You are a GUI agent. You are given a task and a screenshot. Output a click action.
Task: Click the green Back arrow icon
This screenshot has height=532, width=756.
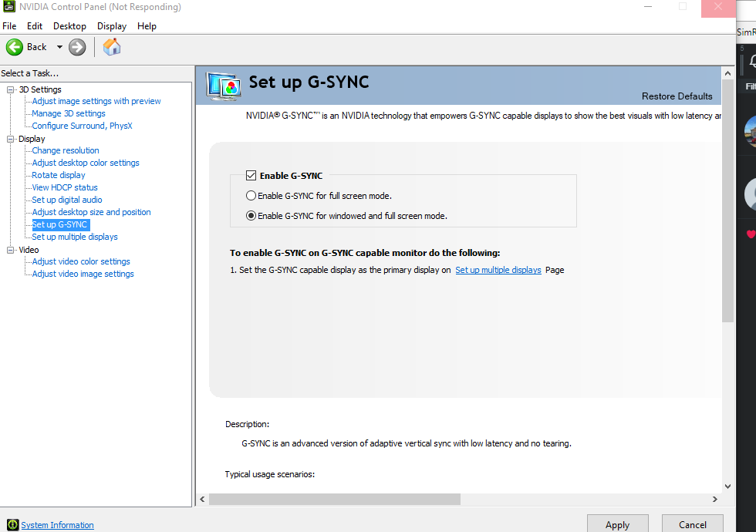click(x=15, y=47)
